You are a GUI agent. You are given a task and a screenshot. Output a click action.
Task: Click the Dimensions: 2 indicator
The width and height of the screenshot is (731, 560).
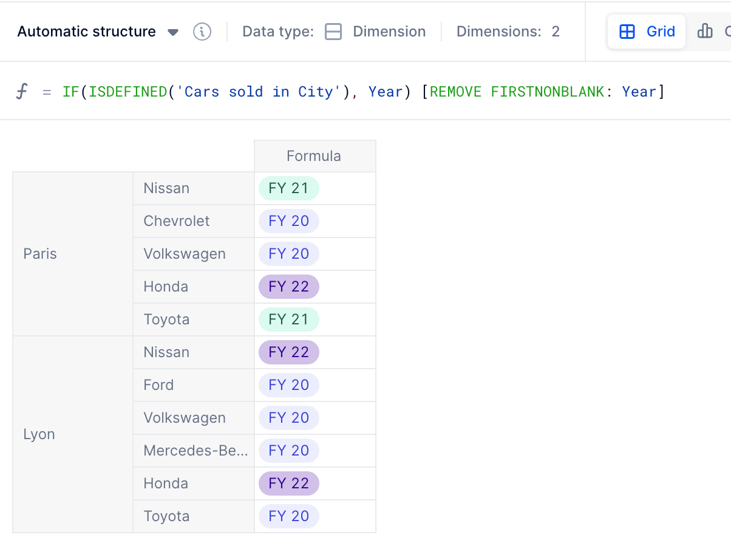(x=508, y=32)
